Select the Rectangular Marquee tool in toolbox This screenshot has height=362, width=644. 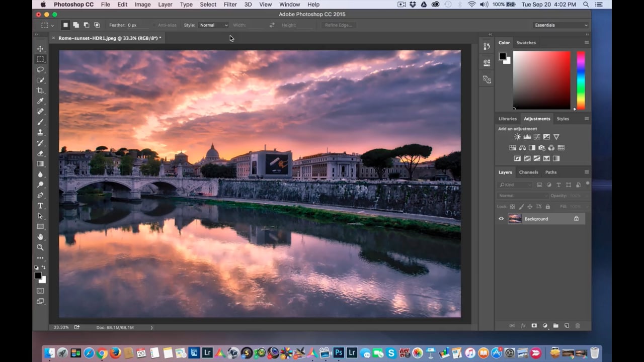pos(40,59)
